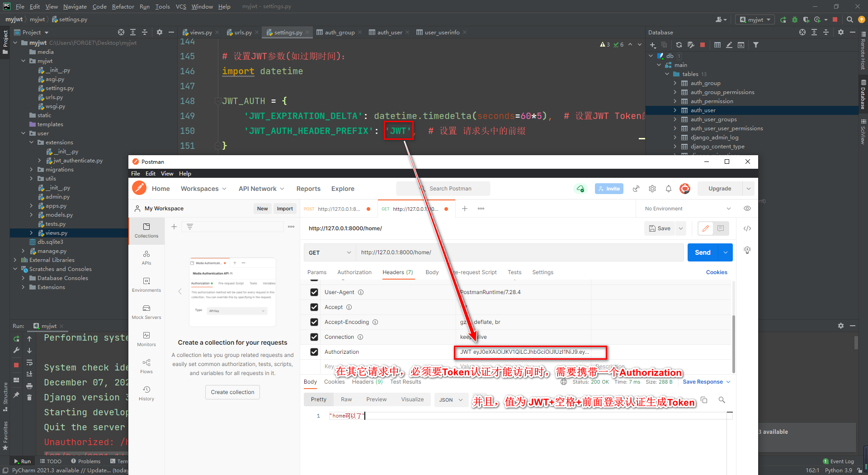Click the Postman sync status icon
The height and width of the screenshot is (475, 868).
point(580,189)
